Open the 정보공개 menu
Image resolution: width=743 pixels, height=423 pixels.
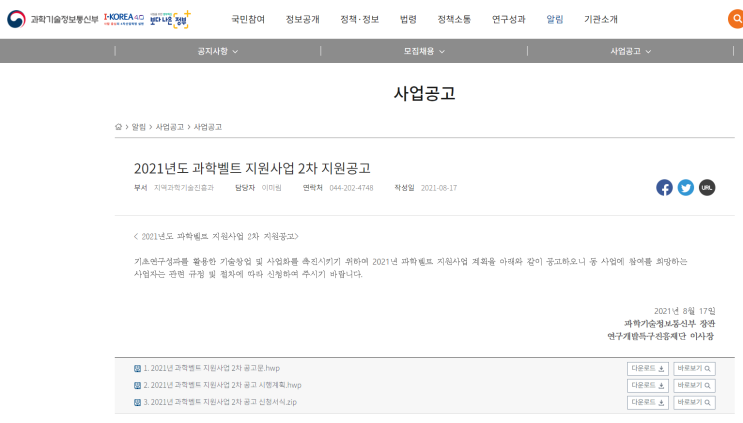302,19
